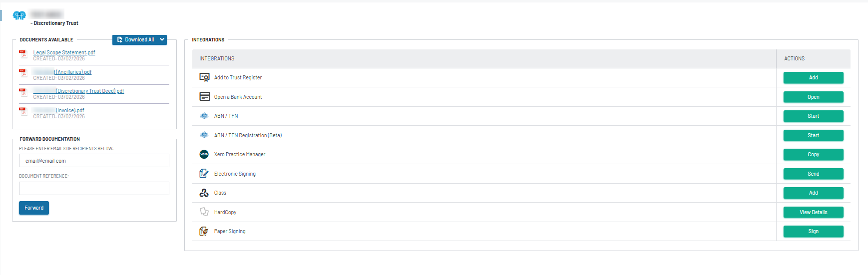Click the Paper Signing icon
Screen dimensions: 868x275
[x=204, y=231]
